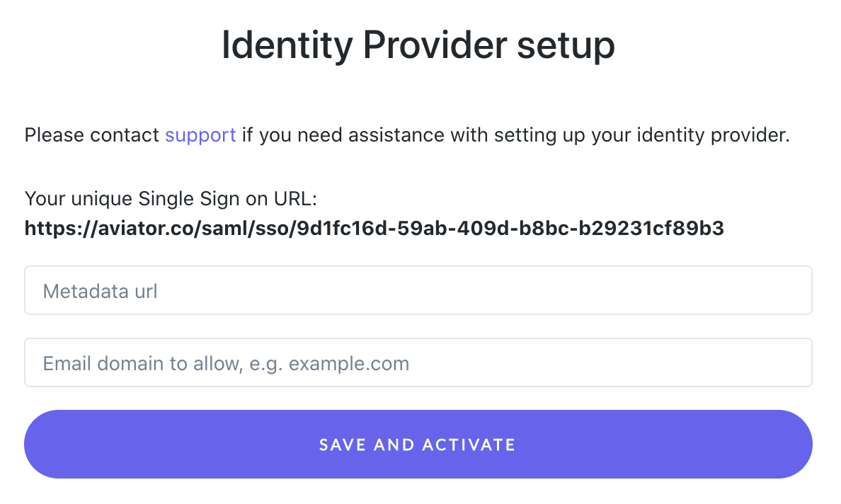The height and width of the screenshot is (504, 841).
Task: Select the input with Email domain placeholder
Action: point(418,362)
